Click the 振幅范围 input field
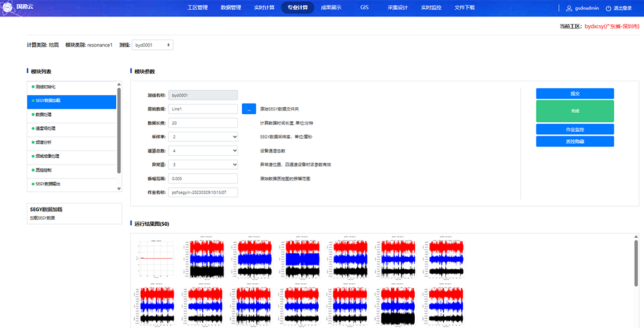 (x=203, y=179)
